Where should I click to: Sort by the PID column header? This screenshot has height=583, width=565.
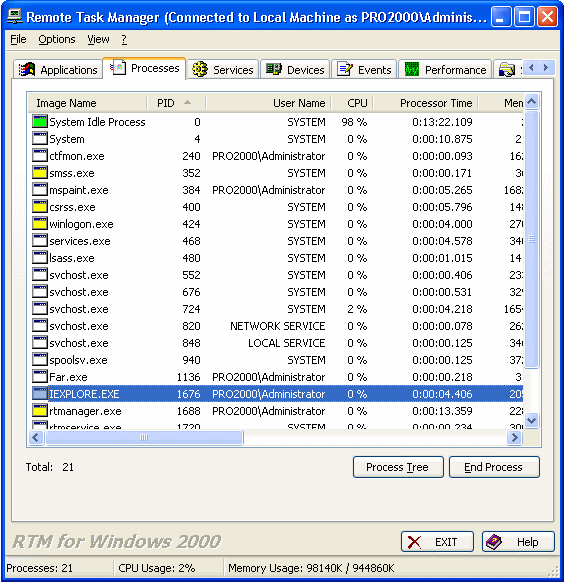[x=176, y=103]
